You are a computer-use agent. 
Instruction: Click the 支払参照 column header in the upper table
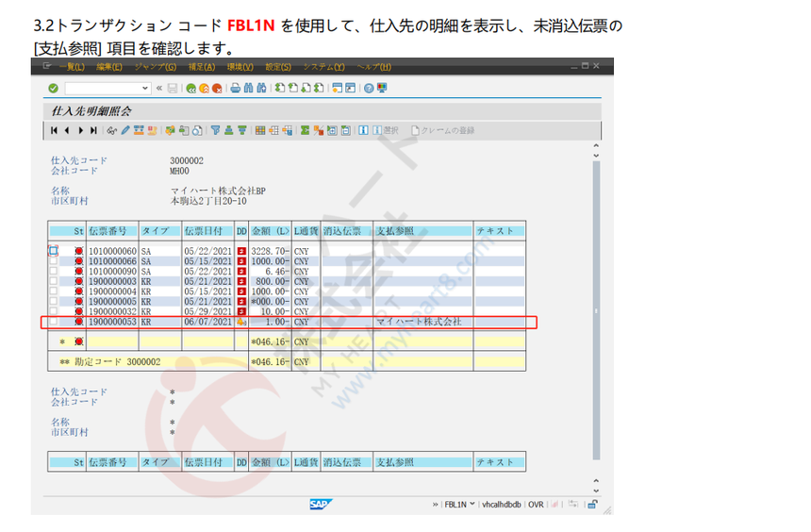coord(423,231)
